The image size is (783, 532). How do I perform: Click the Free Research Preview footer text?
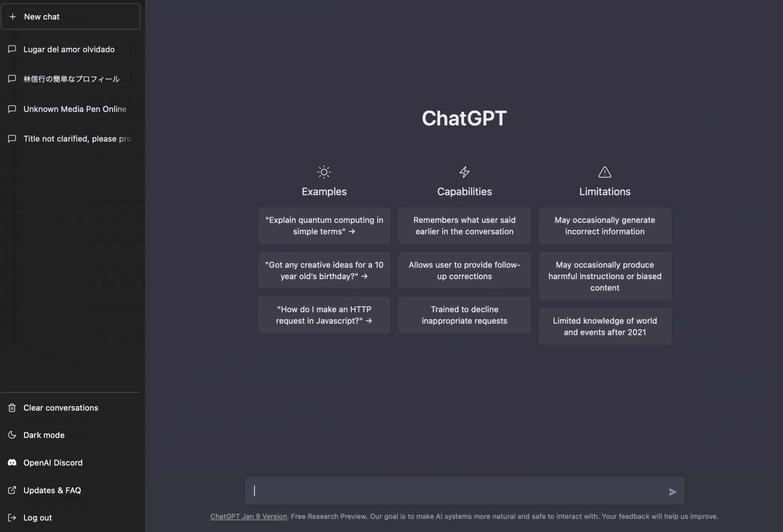(x=328, y=516)
